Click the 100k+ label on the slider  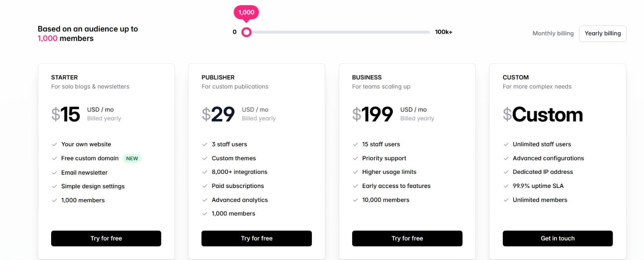pyautogui.click(x=444, y=31)
